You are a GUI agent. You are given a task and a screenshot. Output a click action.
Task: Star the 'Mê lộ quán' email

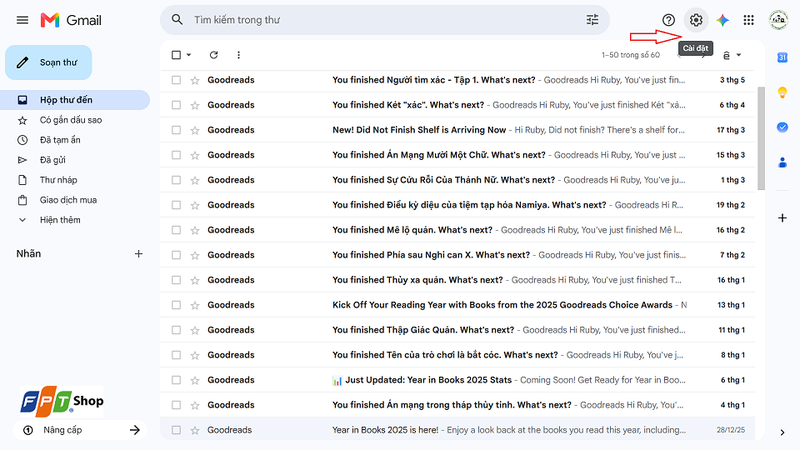click(x=195, y=230)
